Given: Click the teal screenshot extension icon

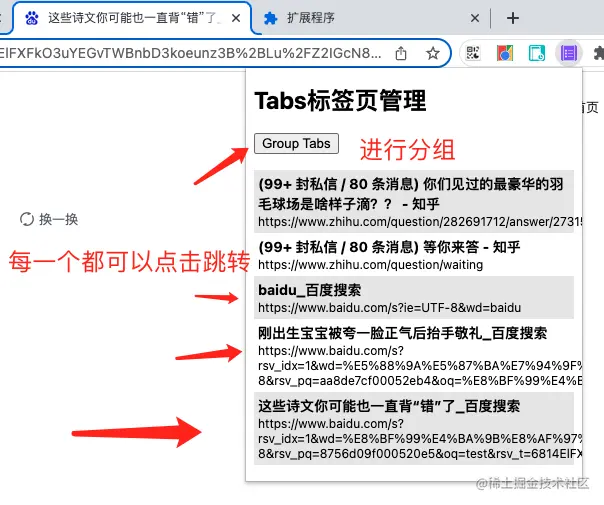Looking at the screenshot, I should point(537,53).
